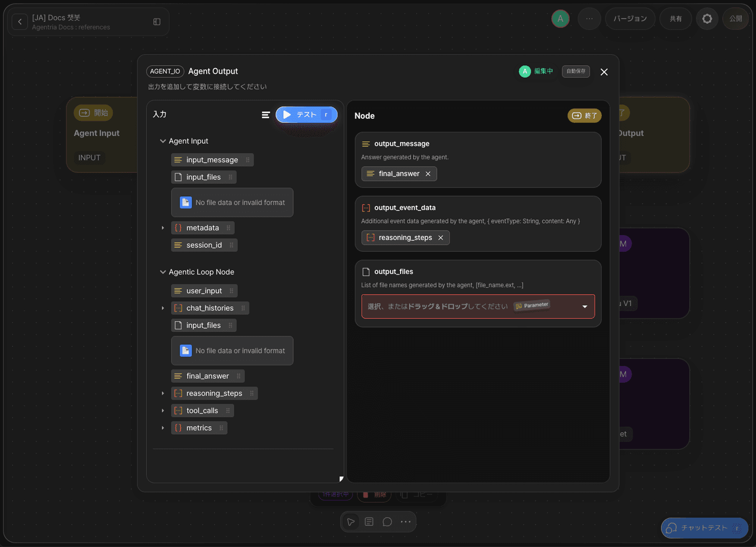This screenshot has height=547, width=756.
Task: Click the resize corner of input panel
Action: tap(341, 479)
